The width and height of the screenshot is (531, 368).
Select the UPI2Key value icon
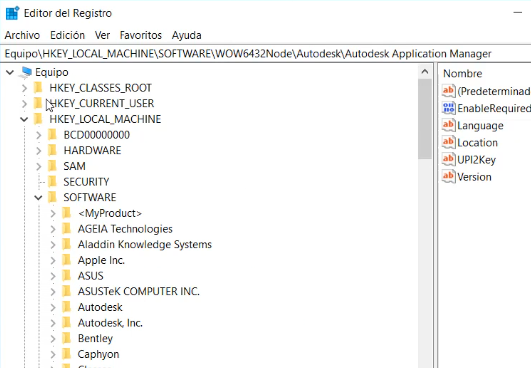(x=448, y=159)
